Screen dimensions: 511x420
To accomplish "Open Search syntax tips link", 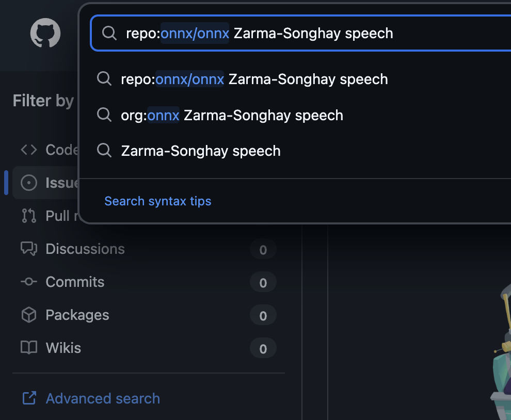I will 157,201.
